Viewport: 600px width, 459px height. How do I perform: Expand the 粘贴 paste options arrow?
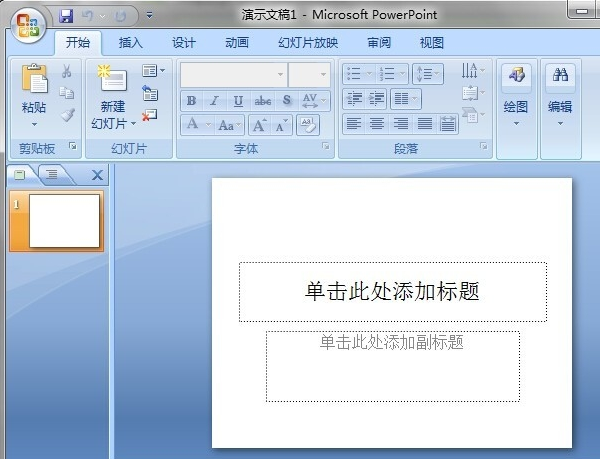click(34, 124)
